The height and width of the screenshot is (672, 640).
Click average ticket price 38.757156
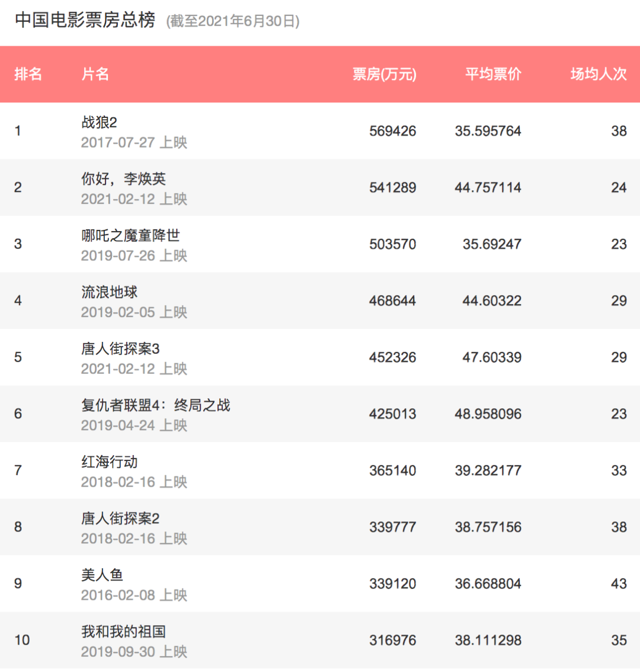[x=488, y=527]
